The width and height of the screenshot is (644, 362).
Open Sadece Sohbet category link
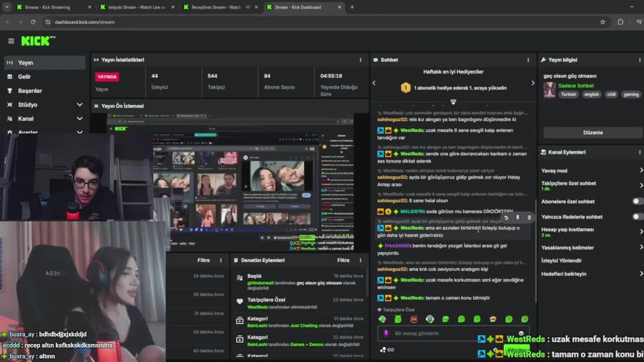pos(576,85)
